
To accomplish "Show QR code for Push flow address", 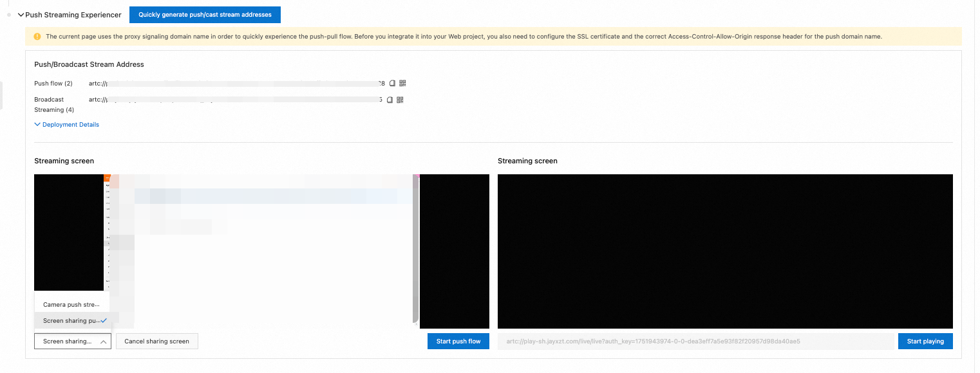I will [402, 83].
